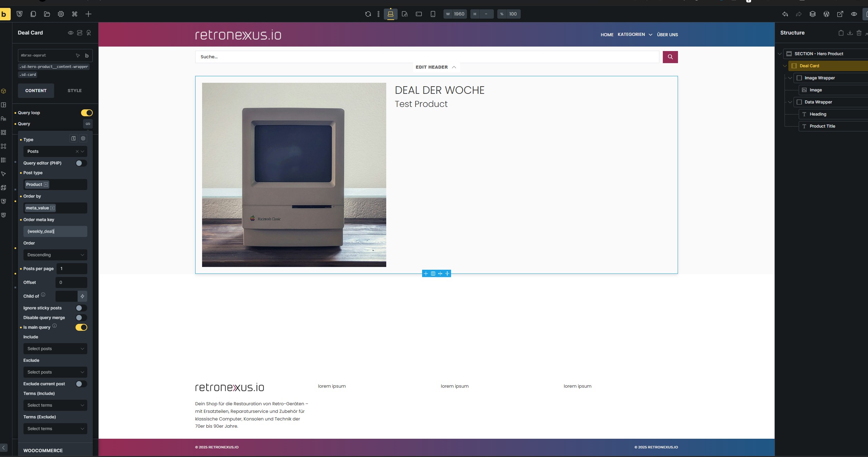Click the Posts per page input field
Image resolution: width=868 pixels, height=457 pixels.
click(71, 269)
